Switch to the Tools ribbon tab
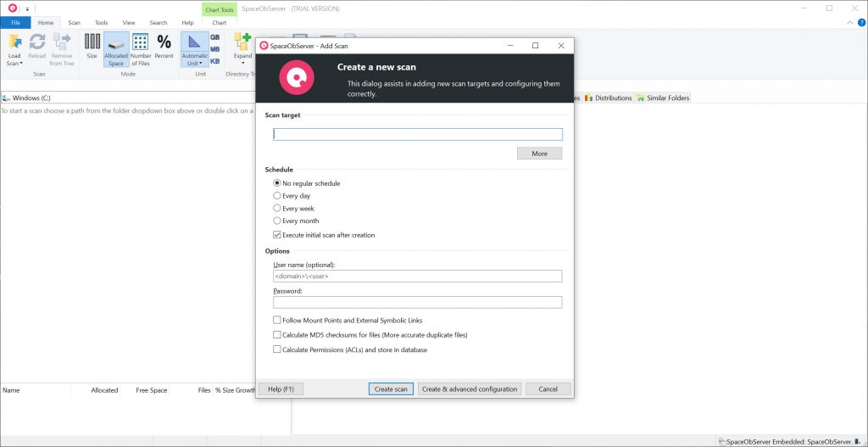 (102, 23)
